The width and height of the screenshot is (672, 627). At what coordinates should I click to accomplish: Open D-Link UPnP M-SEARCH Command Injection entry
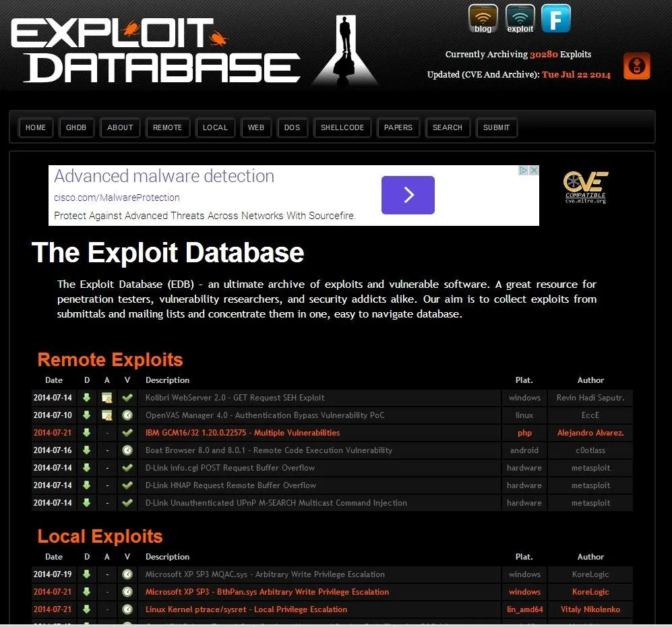point(276,503)
